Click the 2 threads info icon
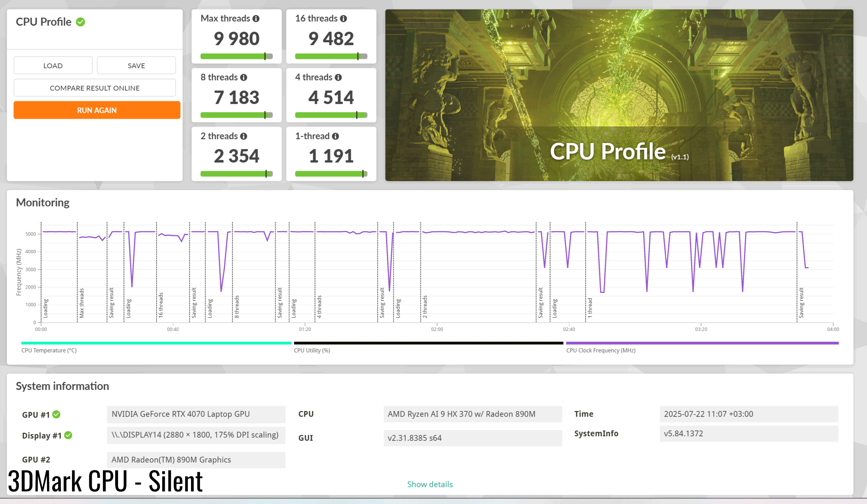Image resolution: width=867 pixels, height=504 pixels. (243, 136)
